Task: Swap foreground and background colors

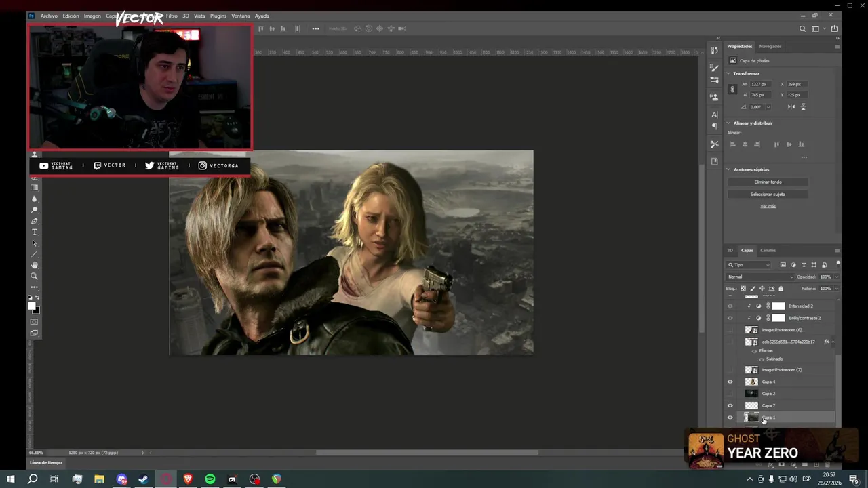Action: coord(37,298)
